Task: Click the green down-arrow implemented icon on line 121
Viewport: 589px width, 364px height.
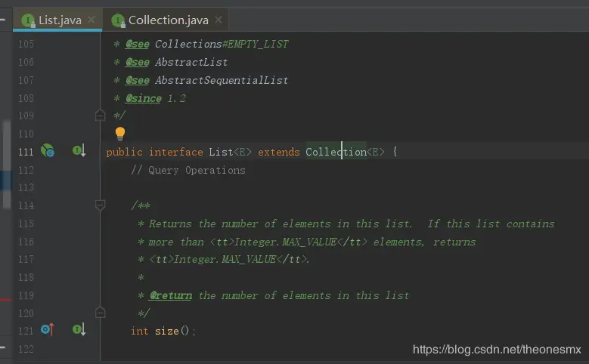Action: click(x=79, y=329)
